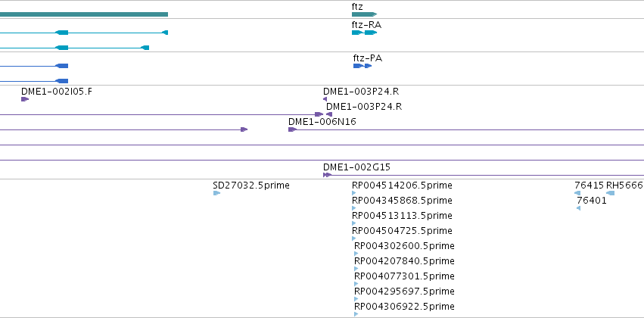The height and width of the screenshot is (318, 644).
Task: Click the DME1-002I05.F label
Action: [57, 91]
